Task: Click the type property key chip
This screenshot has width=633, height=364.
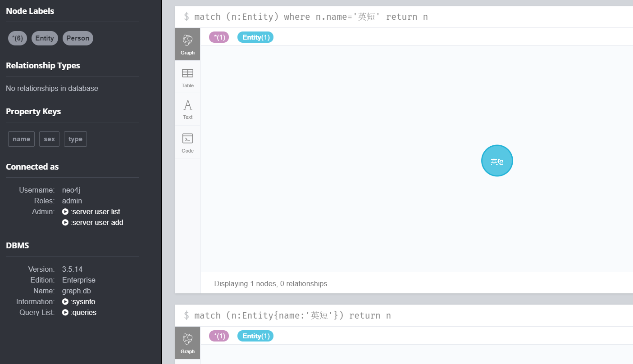Action: tap(75, 139)
